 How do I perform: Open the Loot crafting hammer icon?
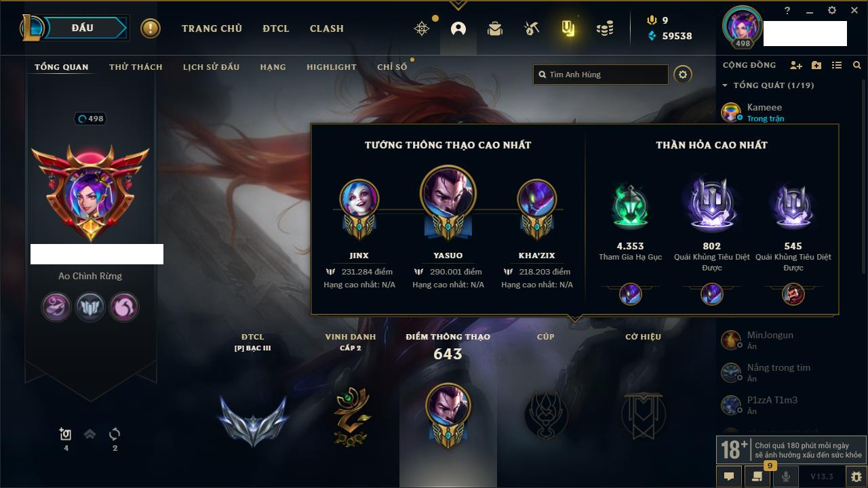click(x=532, y=28)
